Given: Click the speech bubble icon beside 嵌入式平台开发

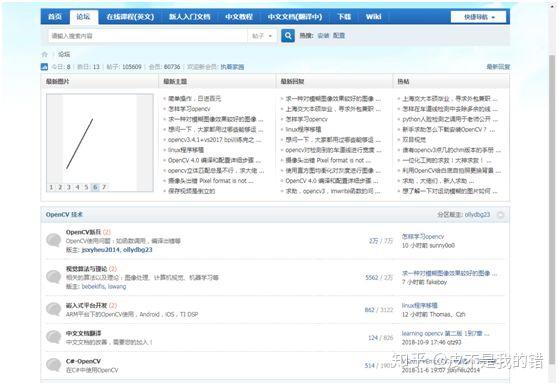Looking at the screenshot, I should [53, 309].
